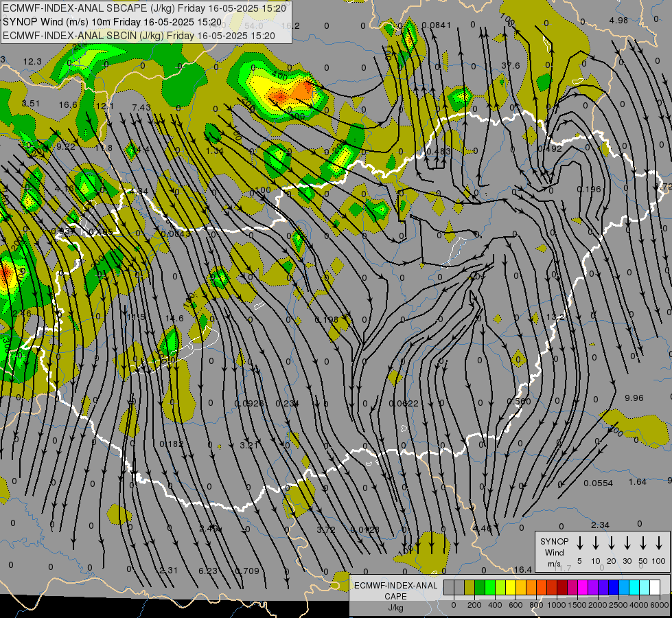The width and height of the screenshot is (672, 618).
Task: Click the 0.198 value on the map
Action: (327, 319)
